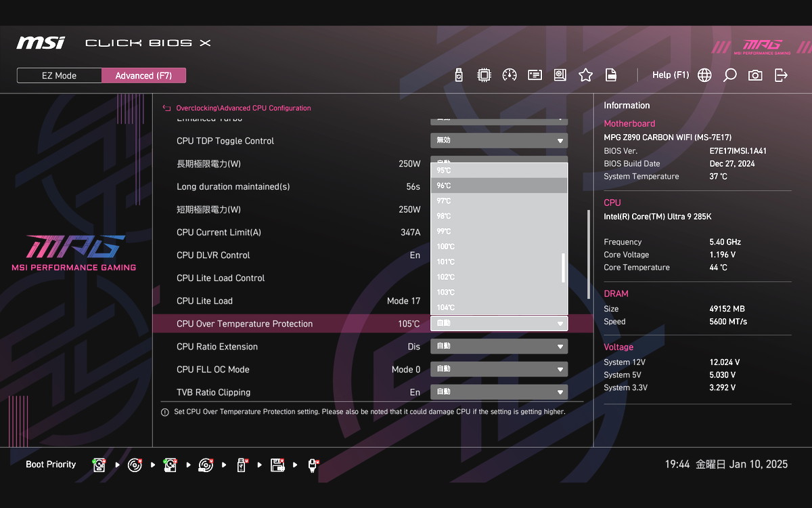Click the hardware monitor card icon
The image size is (812, 508).
(535, 75)
